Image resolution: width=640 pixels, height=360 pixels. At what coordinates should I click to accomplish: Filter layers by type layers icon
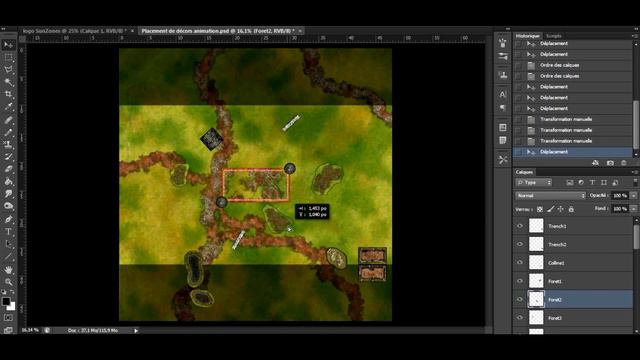[592, 182]
